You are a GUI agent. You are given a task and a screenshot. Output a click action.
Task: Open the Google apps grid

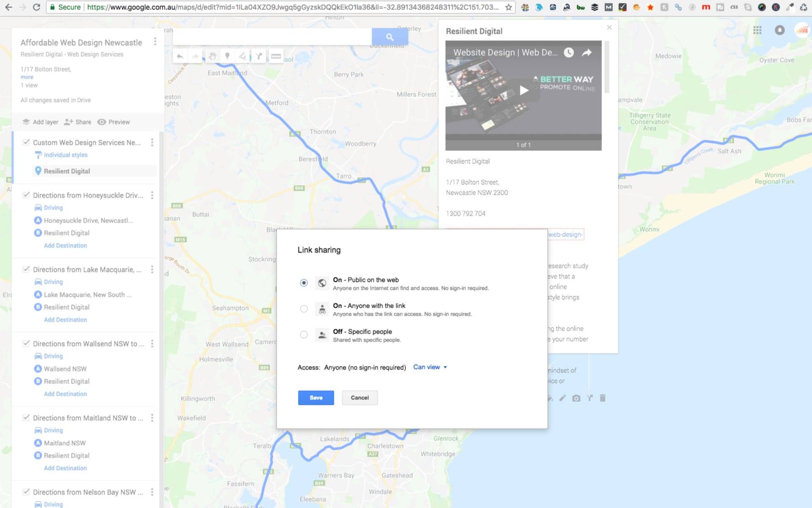point(757,30)
